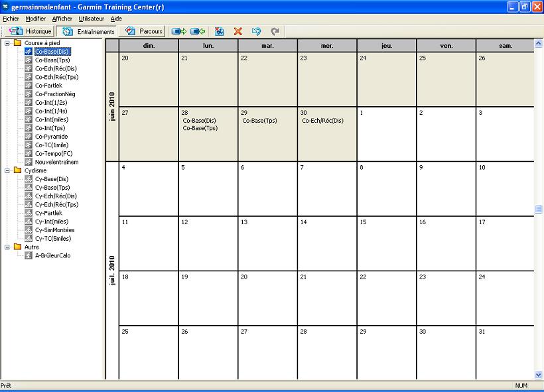
Task: Click the Cyclisme folder icon
Action: (17, 170)
